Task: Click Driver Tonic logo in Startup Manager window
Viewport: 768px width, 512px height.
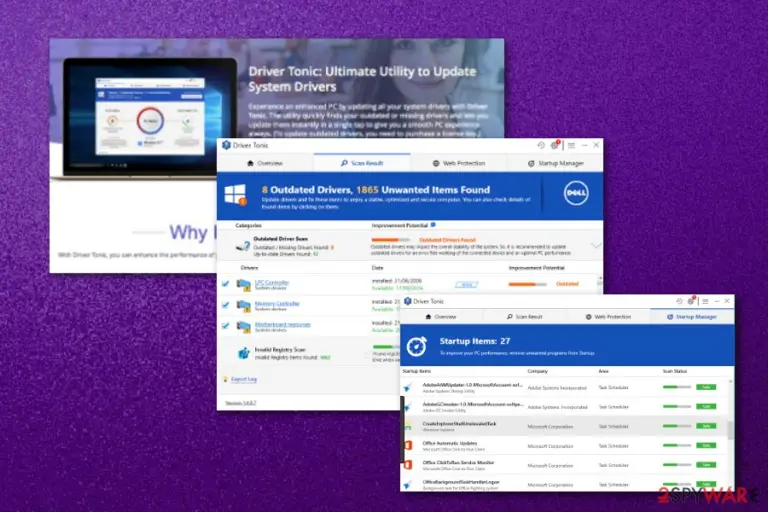Action: (x=407, y=301)
